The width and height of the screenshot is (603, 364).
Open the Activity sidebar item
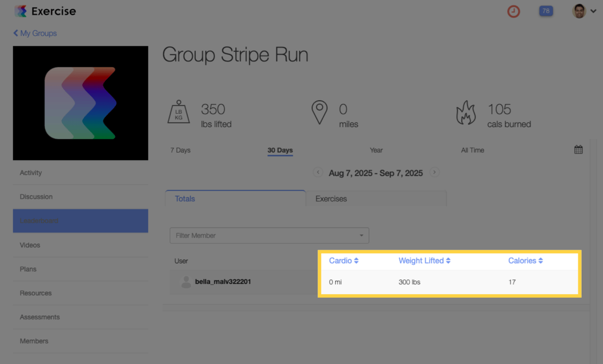click(81, 173)
